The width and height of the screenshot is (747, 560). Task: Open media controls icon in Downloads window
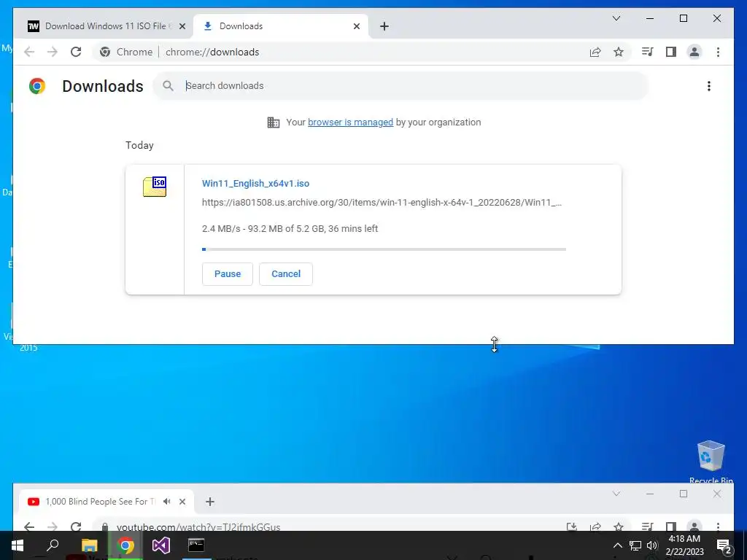(647, 52)
